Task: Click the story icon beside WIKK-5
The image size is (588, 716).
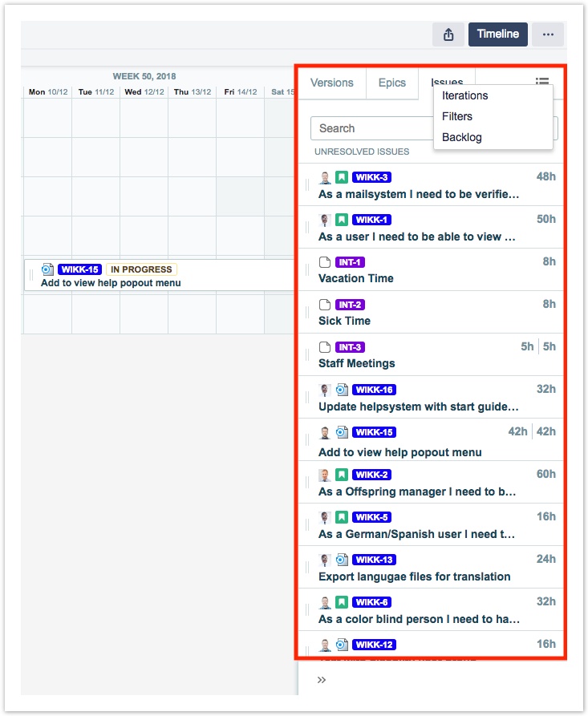Action: coord(341,517)
